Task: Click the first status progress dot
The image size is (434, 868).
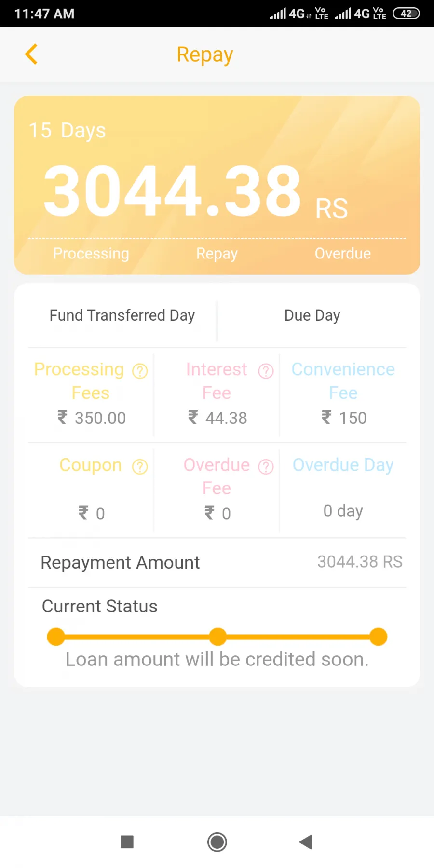Action: [x=56, y=637]
